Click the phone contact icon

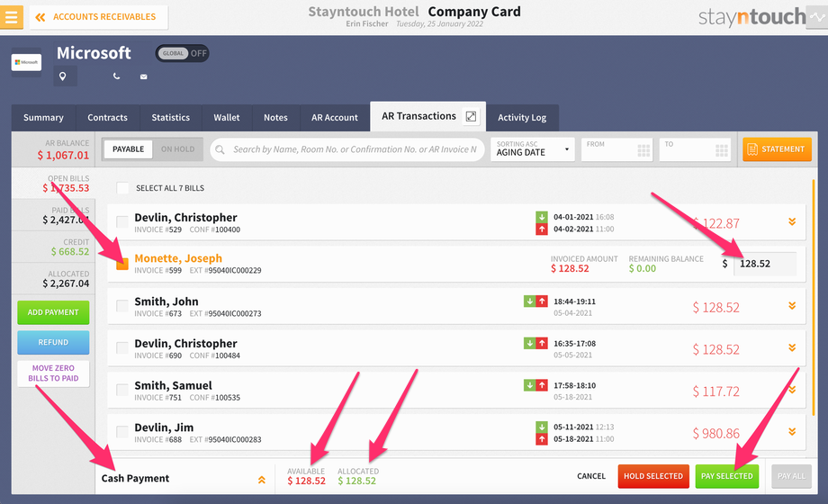tap(117, 76)
